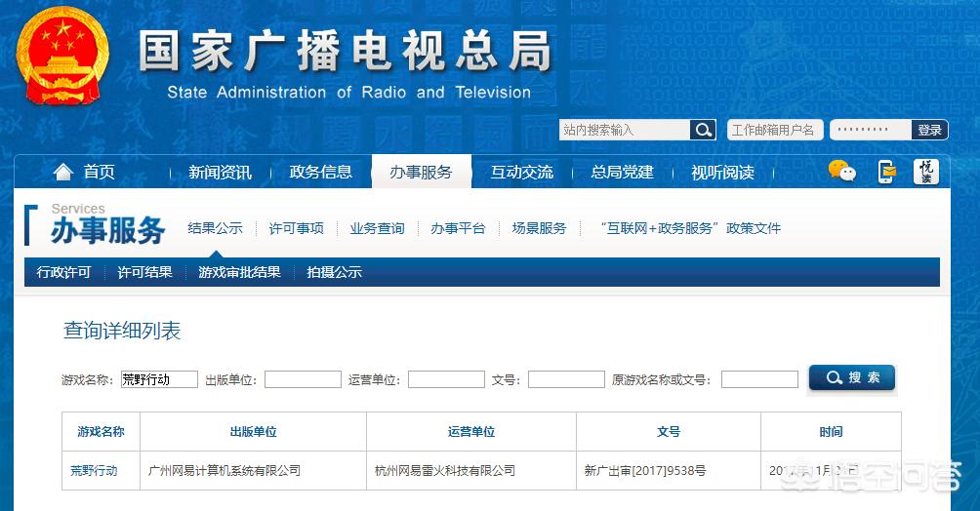Click the 查询详细列表 heading

point(122,331)
